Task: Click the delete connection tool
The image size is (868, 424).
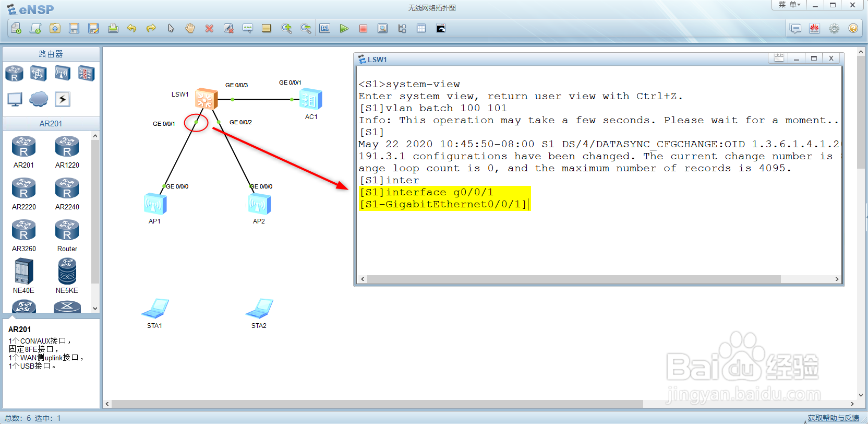Action: coord(228,28)
